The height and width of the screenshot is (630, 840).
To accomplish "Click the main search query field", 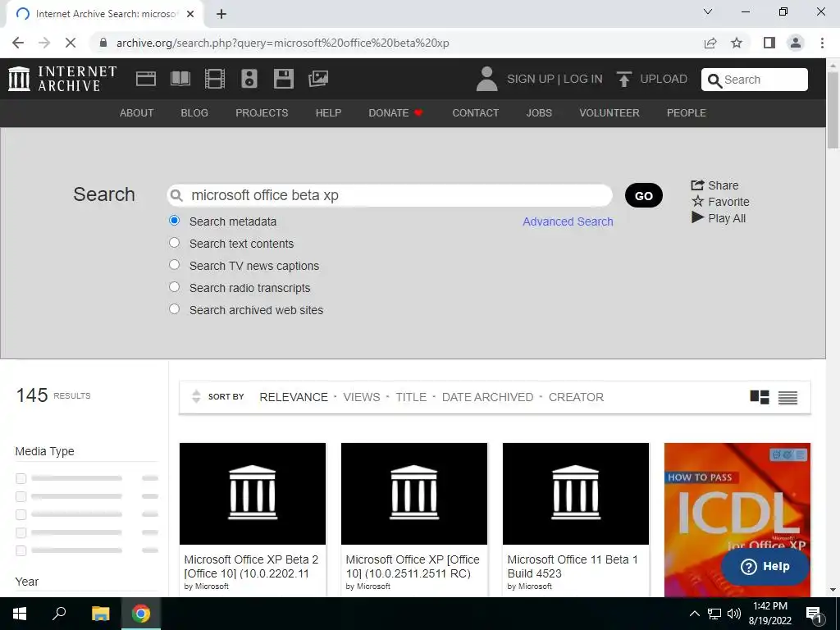I will click(390, 195).
